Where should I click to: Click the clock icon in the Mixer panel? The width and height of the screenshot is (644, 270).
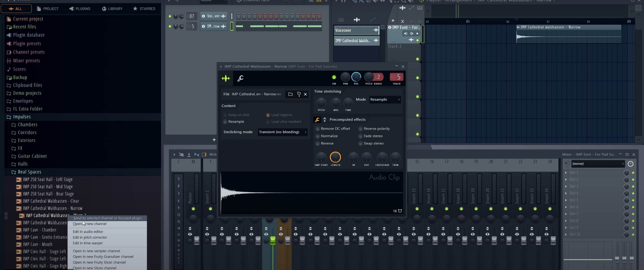pyautogui.click(x=630, y=164)
